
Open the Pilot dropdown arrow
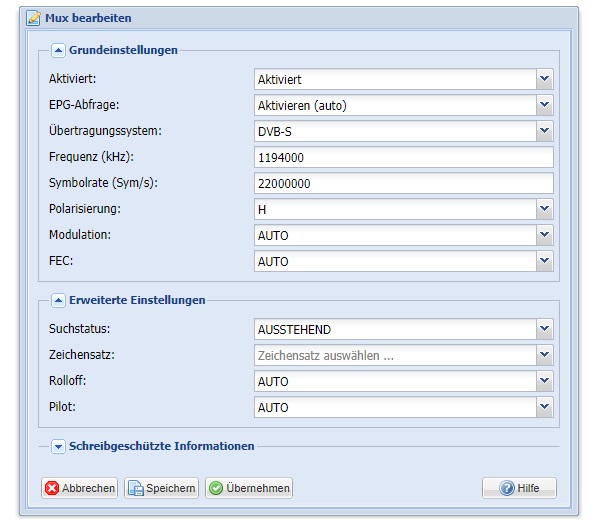(x=545, y=407)
